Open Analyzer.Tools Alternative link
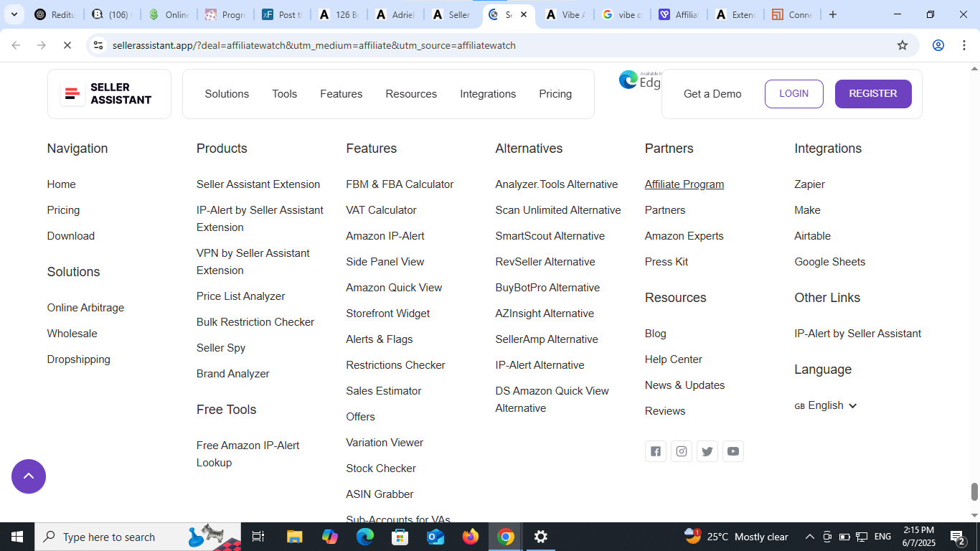The image size is (980, 551). [557, 184]
